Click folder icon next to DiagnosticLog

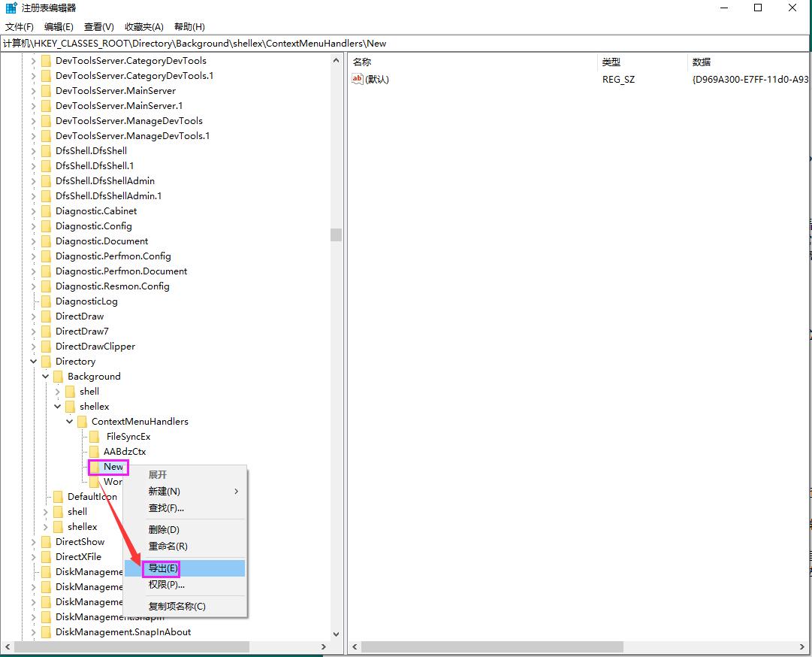47,301
